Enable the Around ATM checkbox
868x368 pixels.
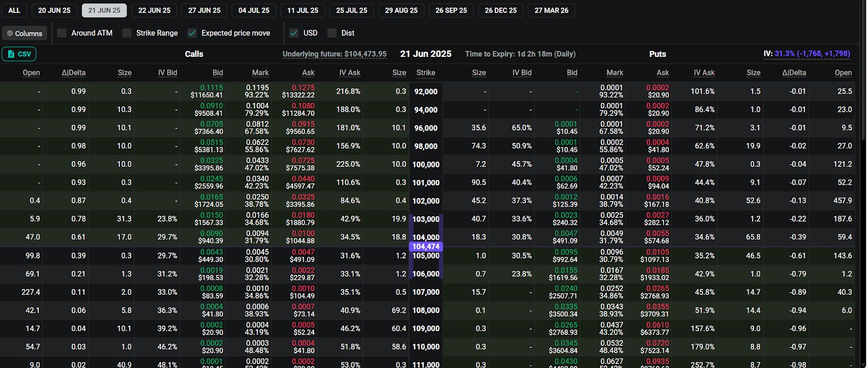pos(62,33)
